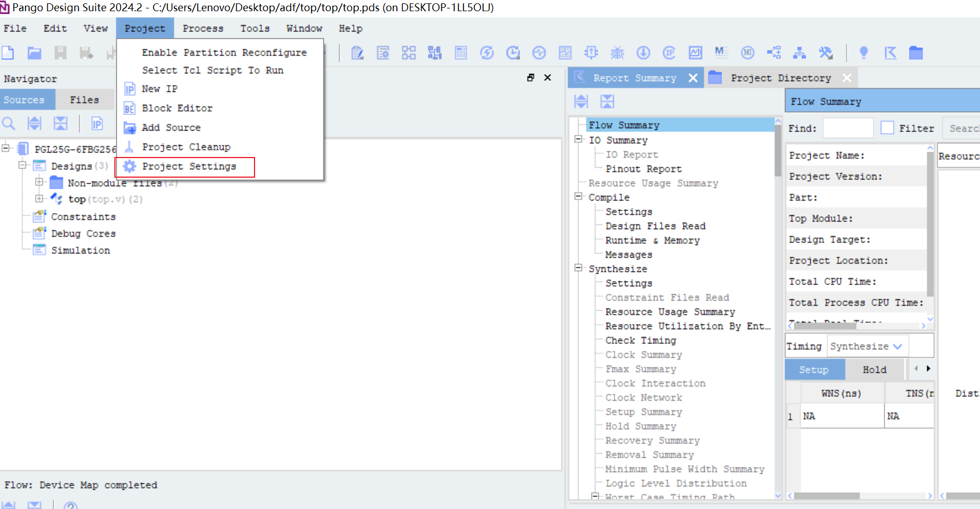980x509 pixels.
Task: Float the Navigator panel with undock icon
Action: coord(530,78)
